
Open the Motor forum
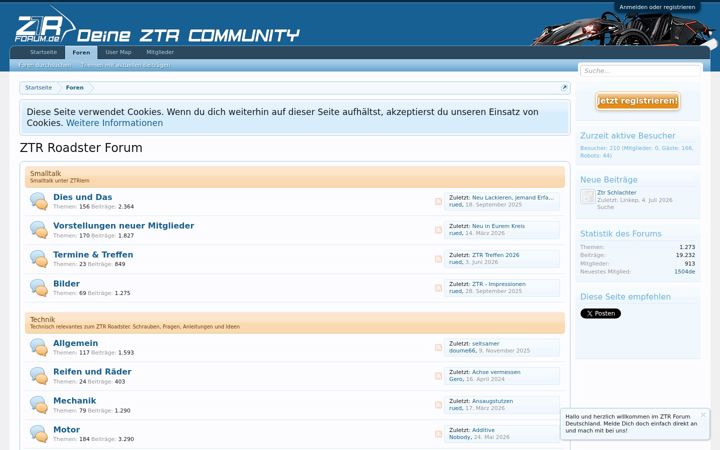click(67, 429)
